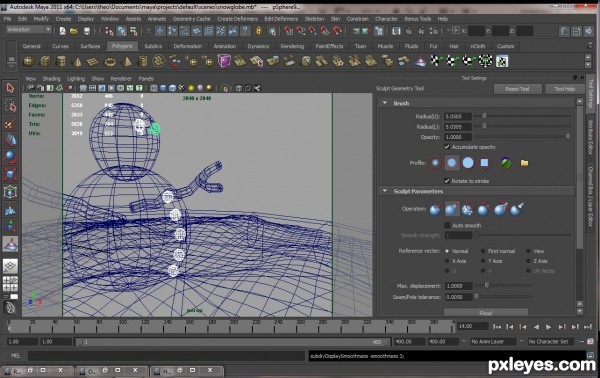Activate the Scale tool in the toolbox
The width and height of the screenshot is (600, 378).
pyautogui.click(x=10, y=174)
